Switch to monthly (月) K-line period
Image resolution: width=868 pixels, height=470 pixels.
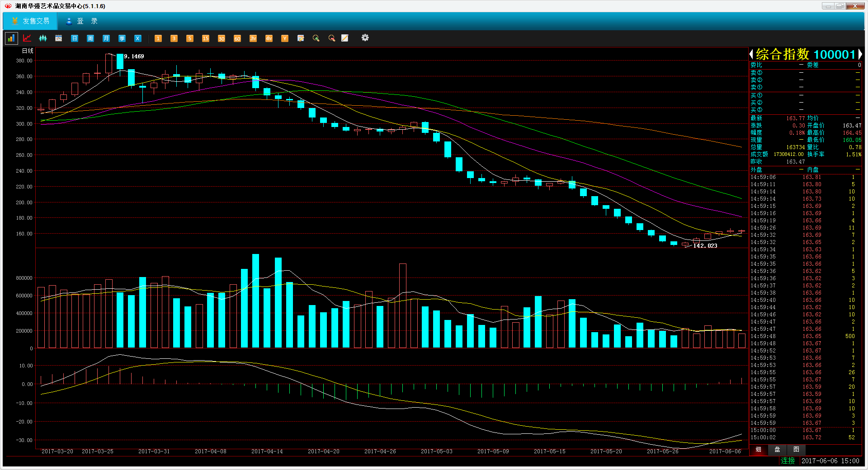(x=106, y=38)
